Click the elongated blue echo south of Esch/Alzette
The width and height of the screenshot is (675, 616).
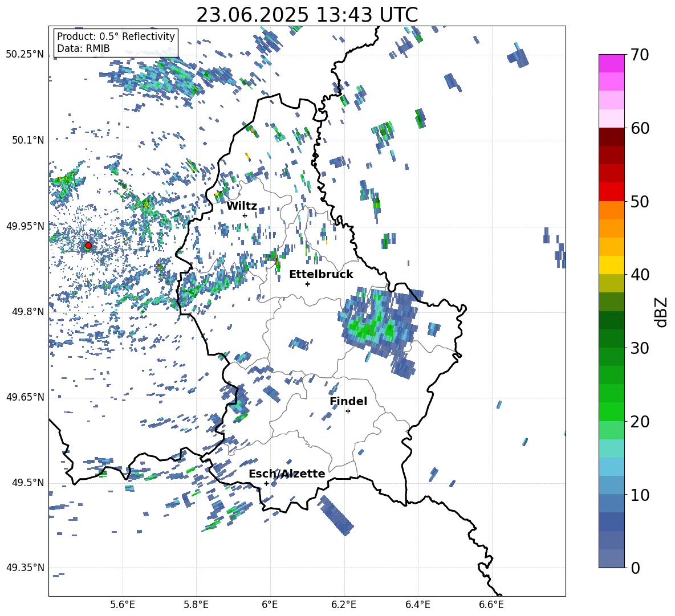[336, 515]
